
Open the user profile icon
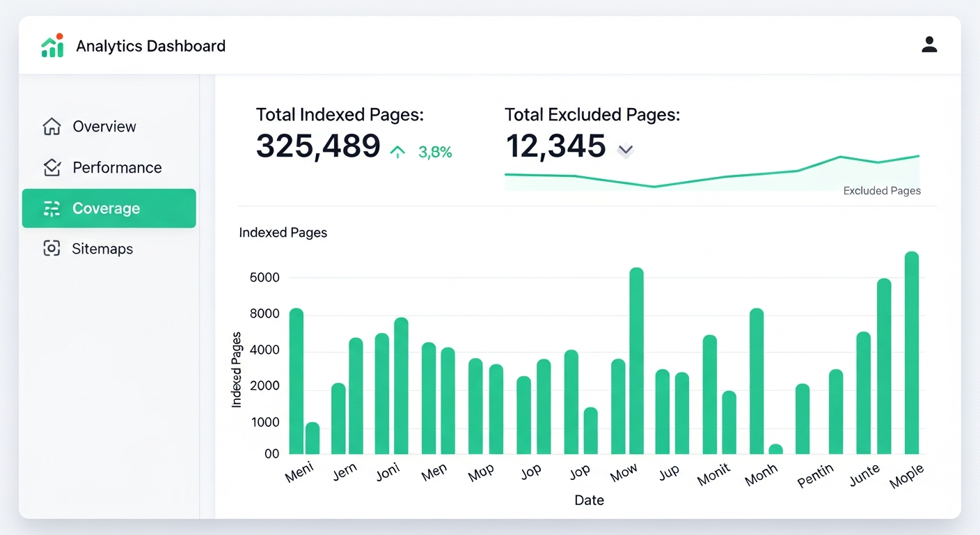pyautogui.click(x=929, y=44)
